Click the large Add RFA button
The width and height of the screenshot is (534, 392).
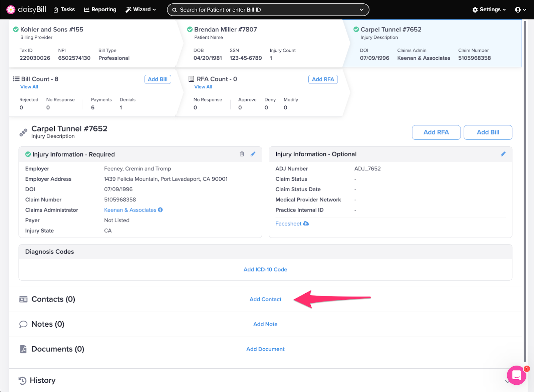(x=436, y=132)
